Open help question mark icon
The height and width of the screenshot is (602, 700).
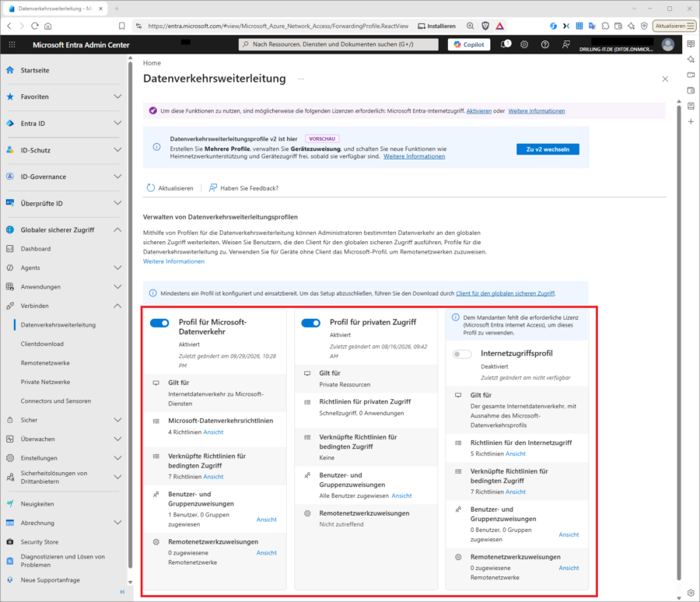545,44
